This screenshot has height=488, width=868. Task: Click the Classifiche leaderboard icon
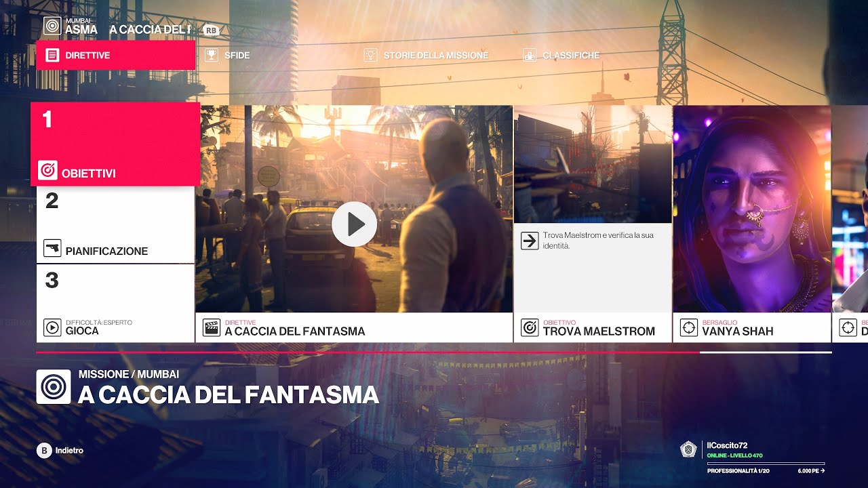point(530,55)
